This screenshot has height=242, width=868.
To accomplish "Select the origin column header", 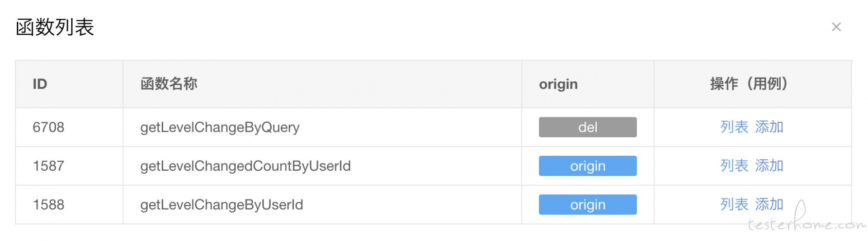I will 558,84.
